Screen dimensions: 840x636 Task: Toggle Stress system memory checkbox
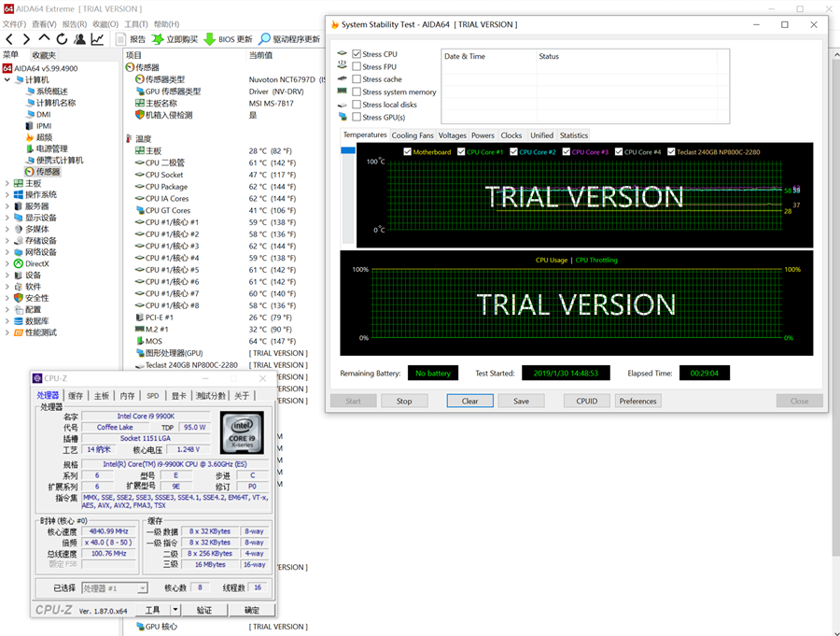357,92
